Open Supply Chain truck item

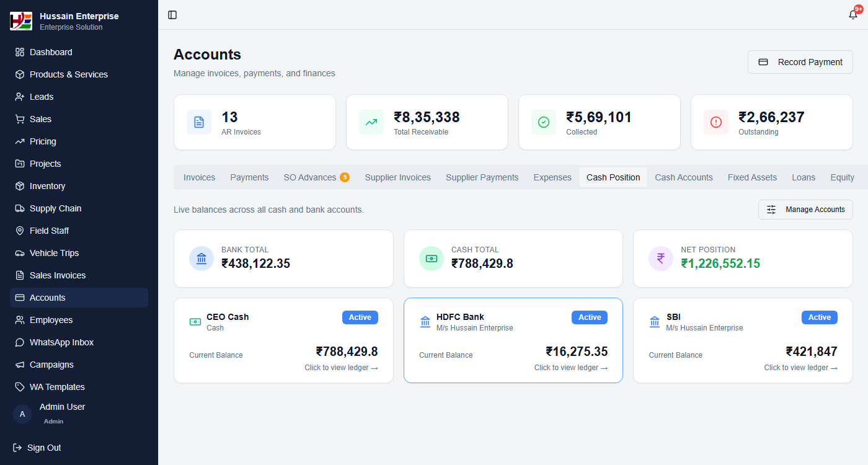pyautogui.click(x=79, y=208)
